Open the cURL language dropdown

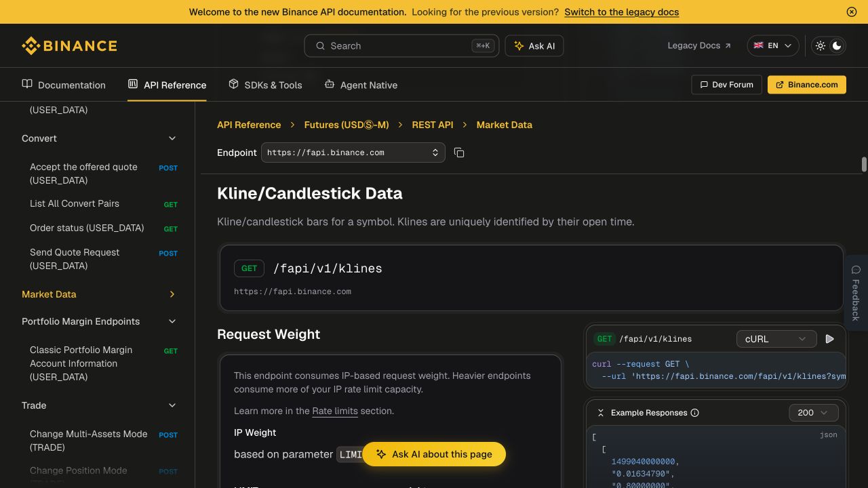776,339
